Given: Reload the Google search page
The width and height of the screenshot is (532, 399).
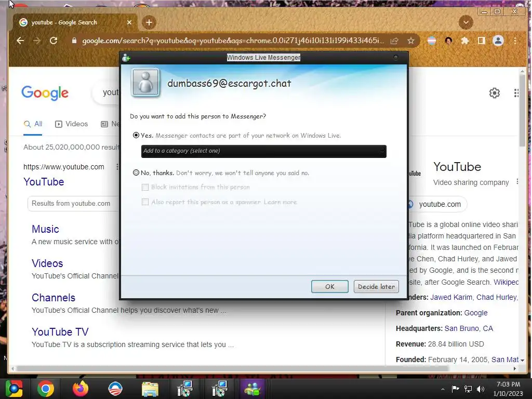Looking at the screenshot, I should click(x=54, y=41).
